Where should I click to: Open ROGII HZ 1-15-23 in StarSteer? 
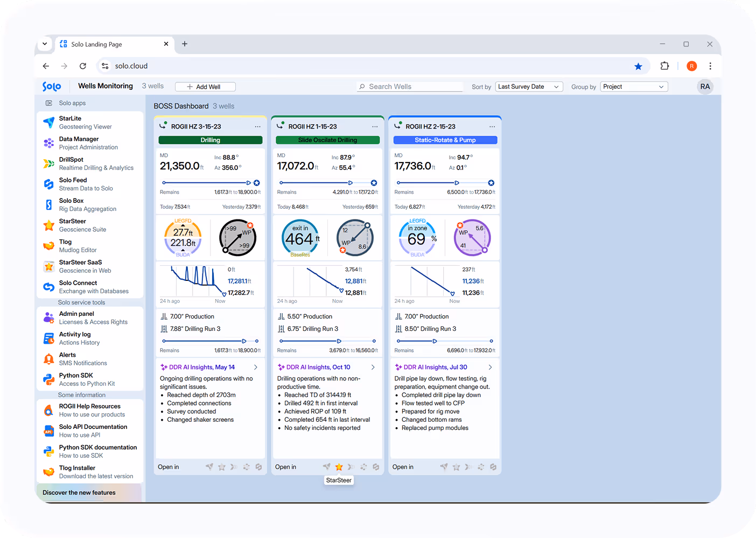click(x=339, y=467)
